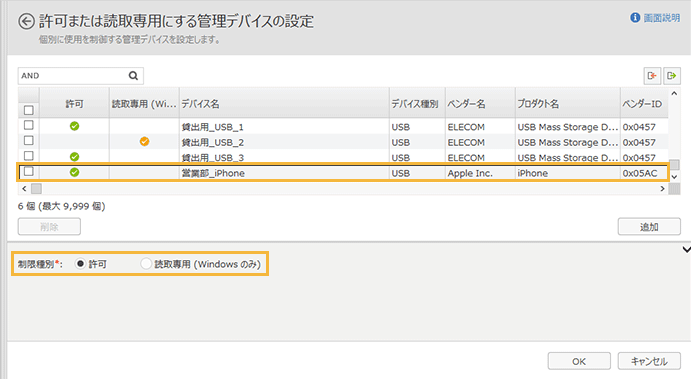Check the box for 貸出用_USB_3 row
The height and width of the screenshot is (379, 691).
click(29, 156)
